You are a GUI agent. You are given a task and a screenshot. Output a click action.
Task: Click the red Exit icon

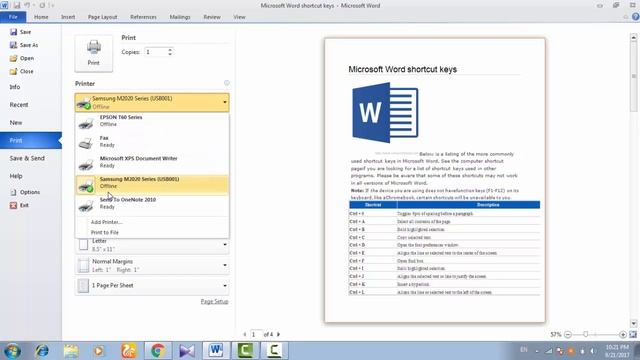(13, 205)
